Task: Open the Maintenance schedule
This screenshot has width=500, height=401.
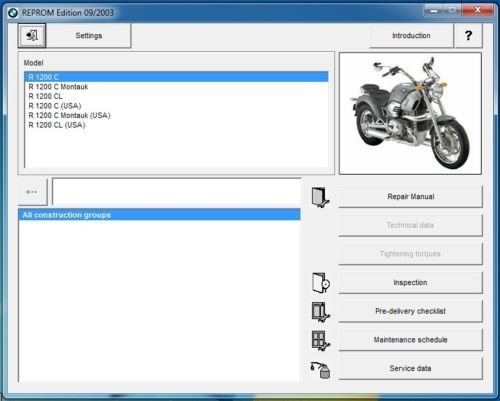Action: click(411, 340)
